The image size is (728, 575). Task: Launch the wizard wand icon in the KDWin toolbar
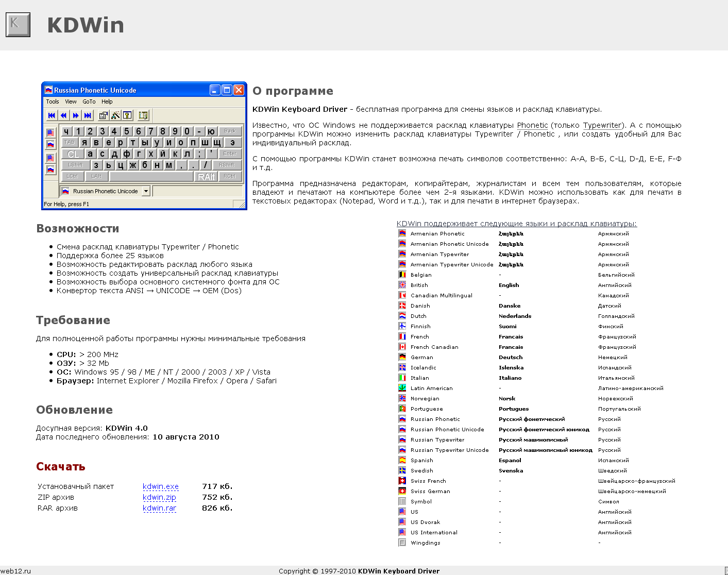pos(115,115)
